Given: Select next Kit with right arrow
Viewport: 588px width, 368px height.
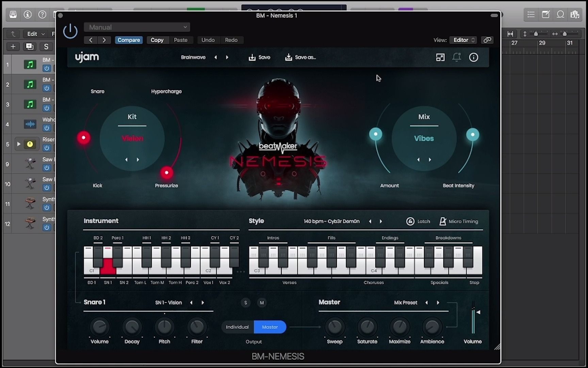Looking at the screenshot, I should (x=138, y=159).
